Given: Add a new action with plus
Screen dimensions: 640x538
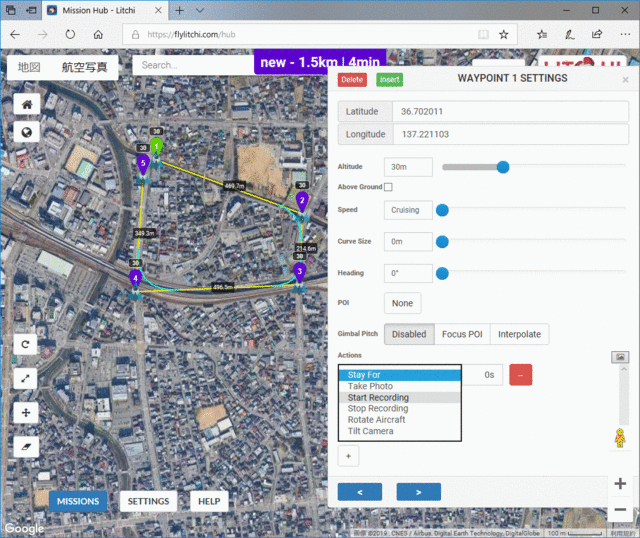Looking at the screenshot, I should (348, 456).
